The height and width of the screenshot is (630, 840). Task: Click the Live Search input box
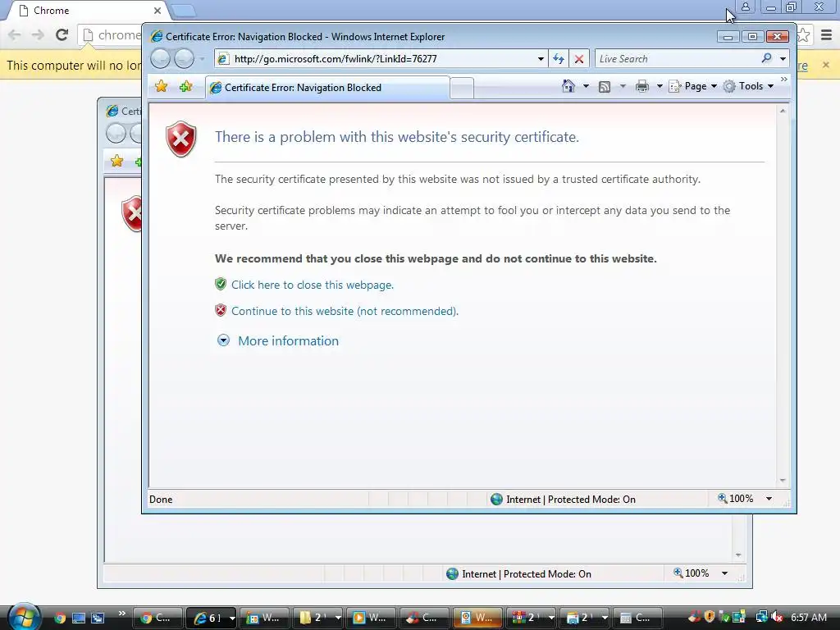pyautogui.click(x=676, y=58)
